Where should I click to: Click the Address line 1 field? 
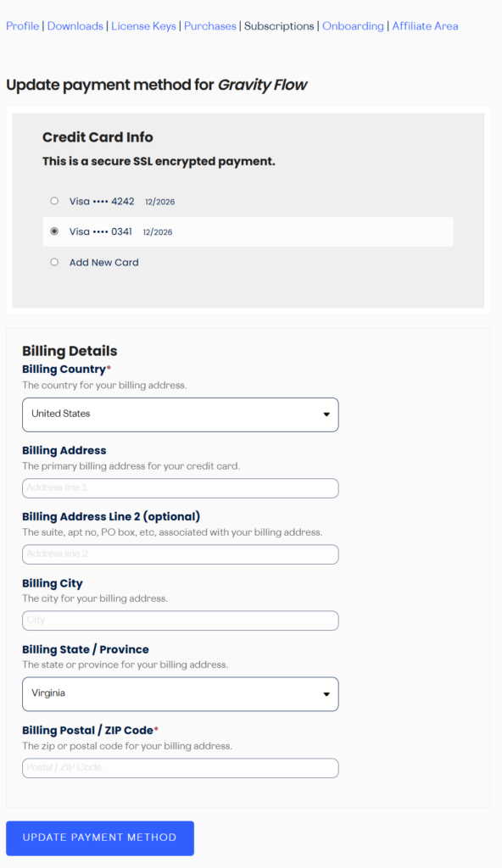coord(180,487)
